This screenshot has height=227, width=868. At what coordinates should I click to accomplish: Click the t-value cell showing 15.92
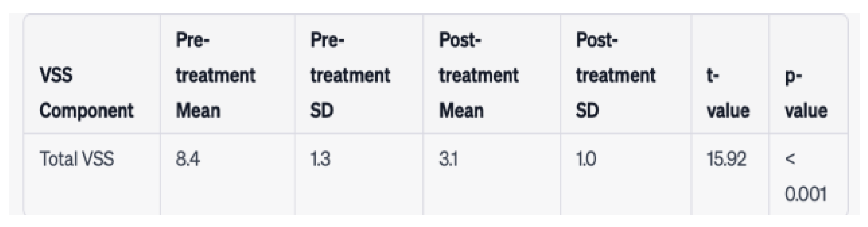tap(727, 159)
